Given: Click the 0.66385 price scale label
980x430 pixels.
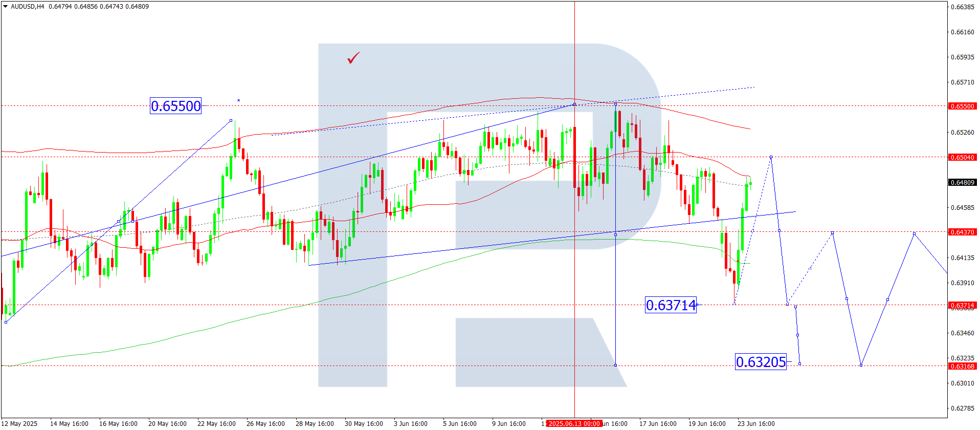Looking at the screenshot, I should (962, 7).
